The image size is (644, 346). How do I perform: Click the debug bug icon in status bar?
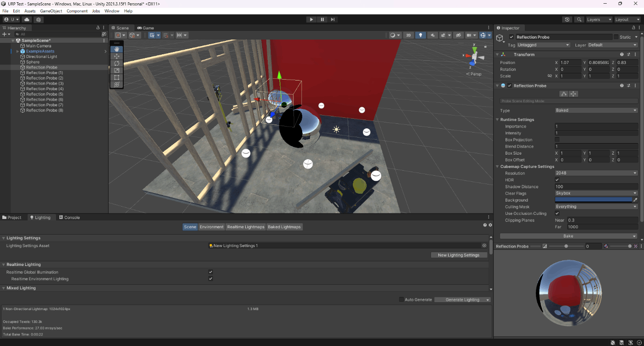pos(613,342)
